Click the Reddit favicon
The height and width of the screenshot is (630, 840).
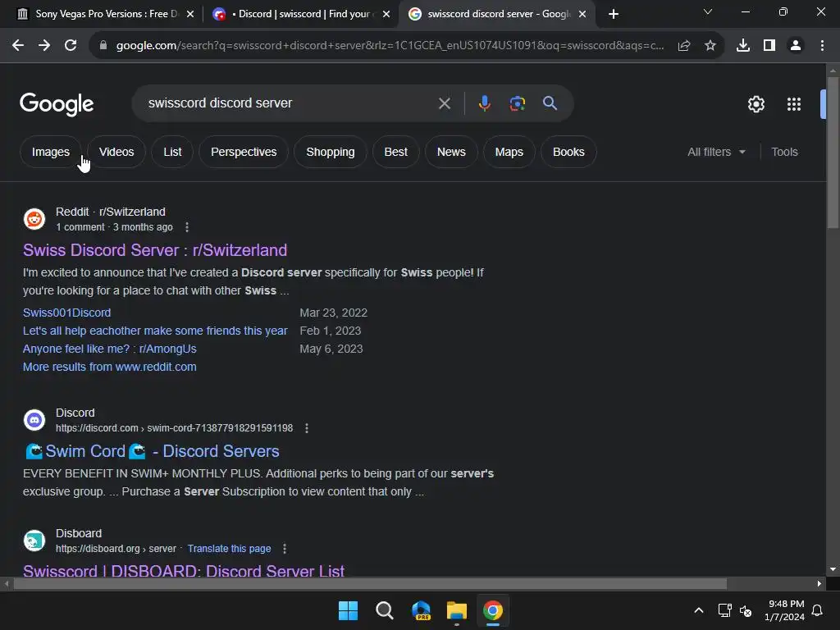(x=34, y=219)
